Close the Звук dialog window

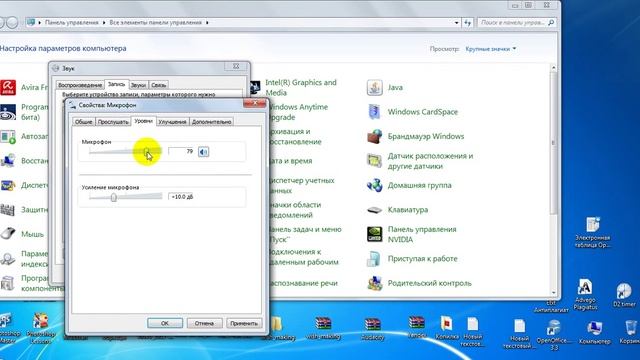click(x=236, y=66)
